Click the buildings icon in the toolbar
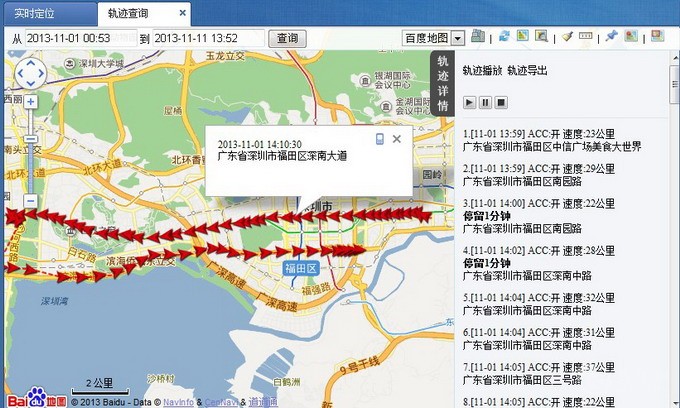 coord(478,37)
